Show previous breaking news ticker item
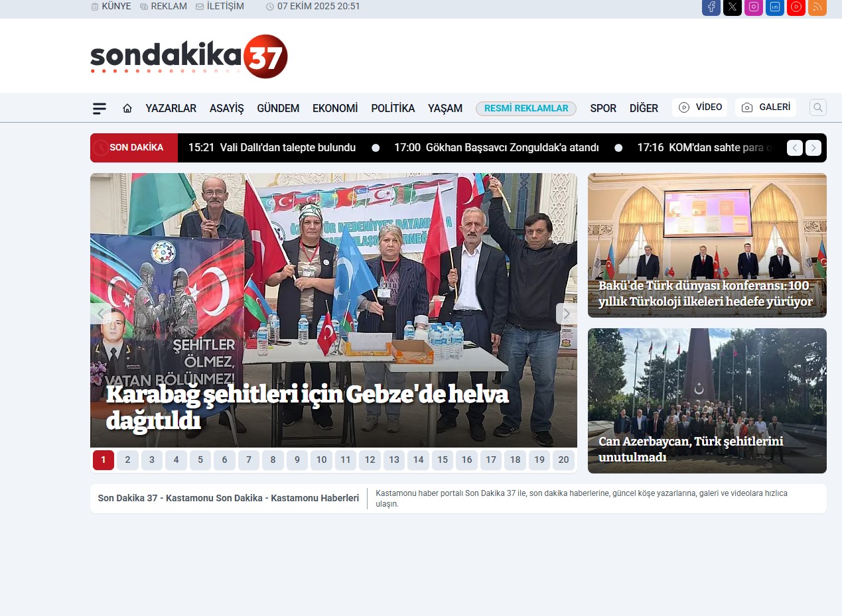This screenshot has height=616, width=842. tap(794, 148)
